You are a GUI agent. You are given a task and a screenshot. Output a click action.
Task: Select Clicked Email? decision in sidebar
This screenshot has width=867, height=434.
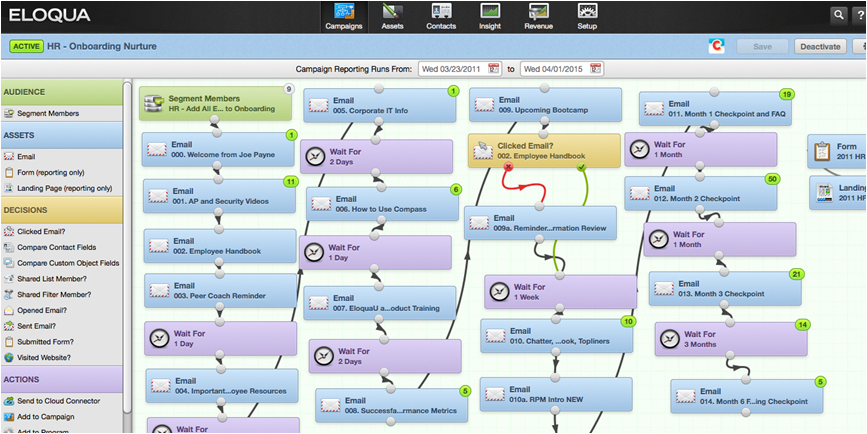46,231
